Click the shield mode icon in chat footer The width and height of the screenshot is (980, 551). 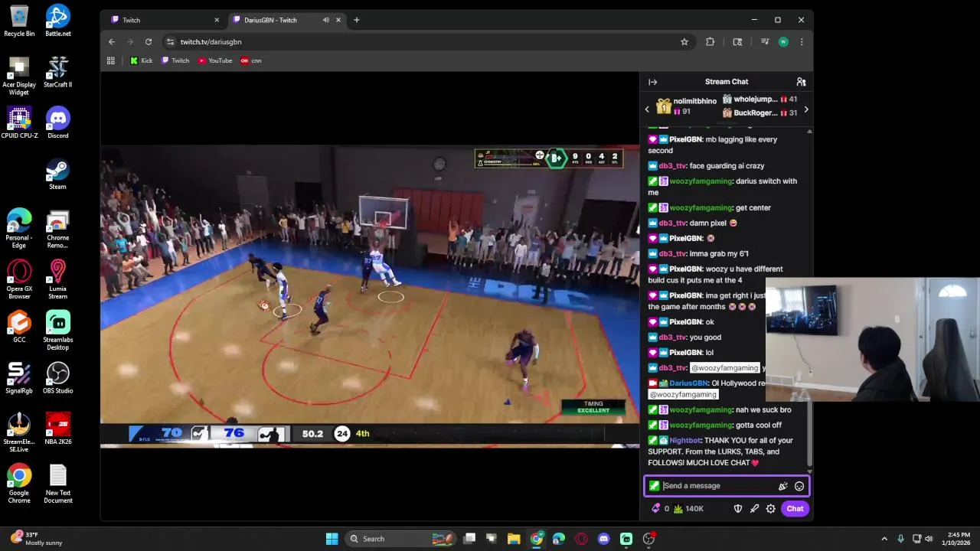(x=738, y=509)
